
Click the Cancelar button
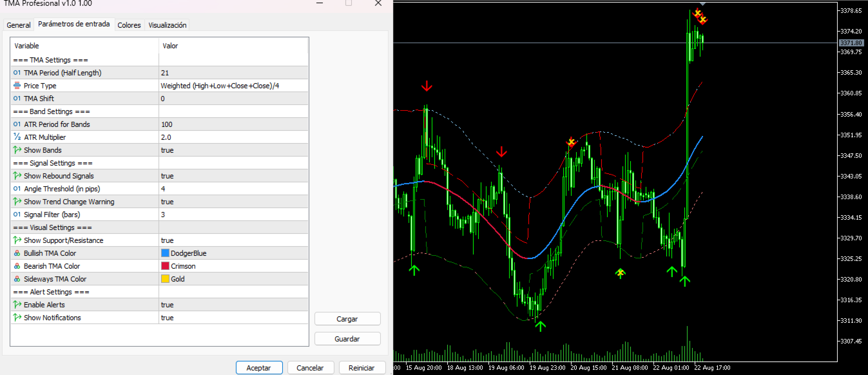[x=311, y=368]
